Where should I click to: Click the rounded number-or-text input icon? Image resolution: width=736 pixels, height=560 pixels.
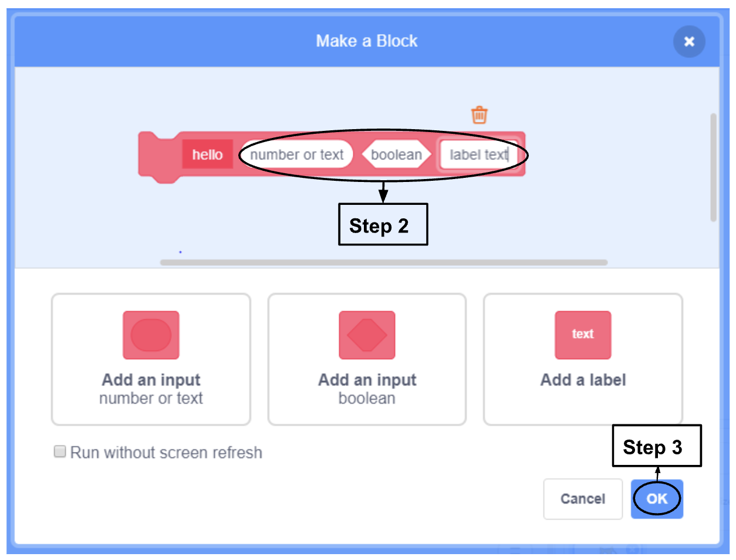pos(151,335)
